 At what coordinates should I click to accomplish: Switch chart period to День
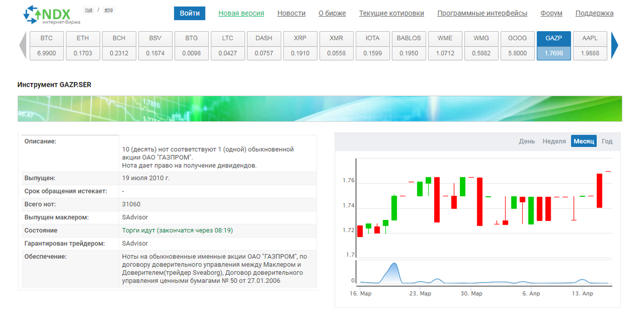(528, 141)
